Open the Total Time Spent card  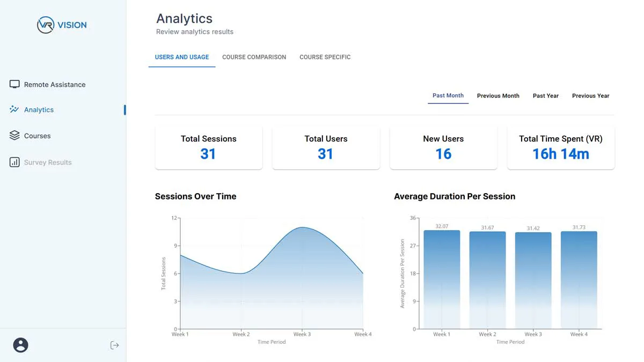(560, 147)
